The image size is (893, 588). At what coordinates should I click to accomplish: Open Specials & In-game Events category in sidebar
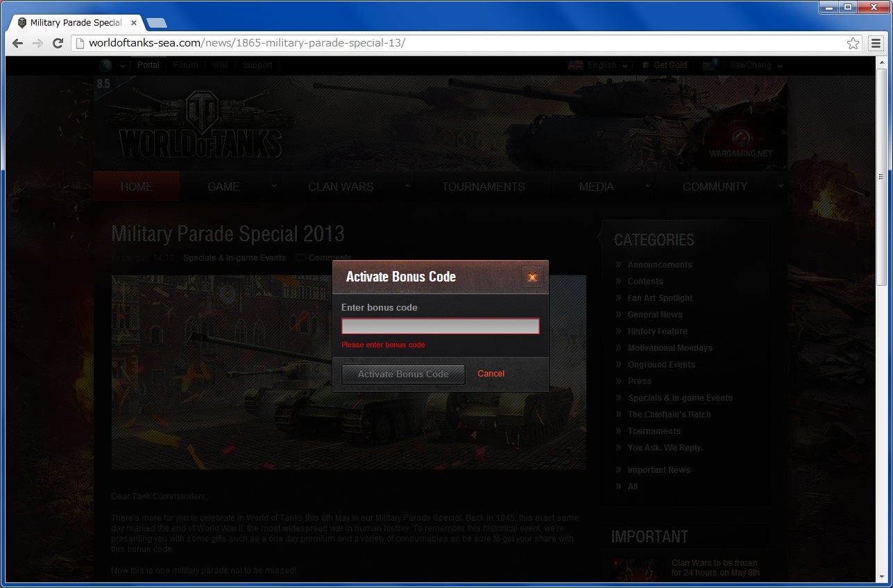click(x=680, y=398)
